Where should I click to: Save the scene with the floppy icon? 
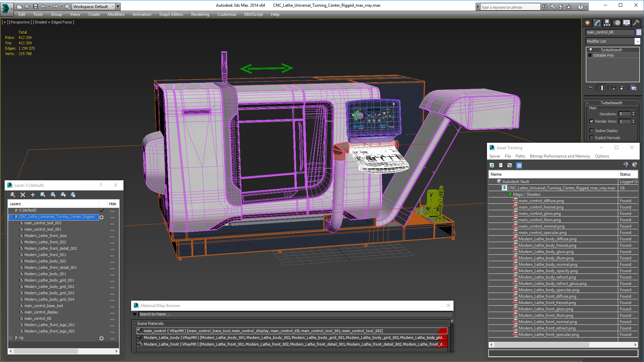(x=35, y=6)
